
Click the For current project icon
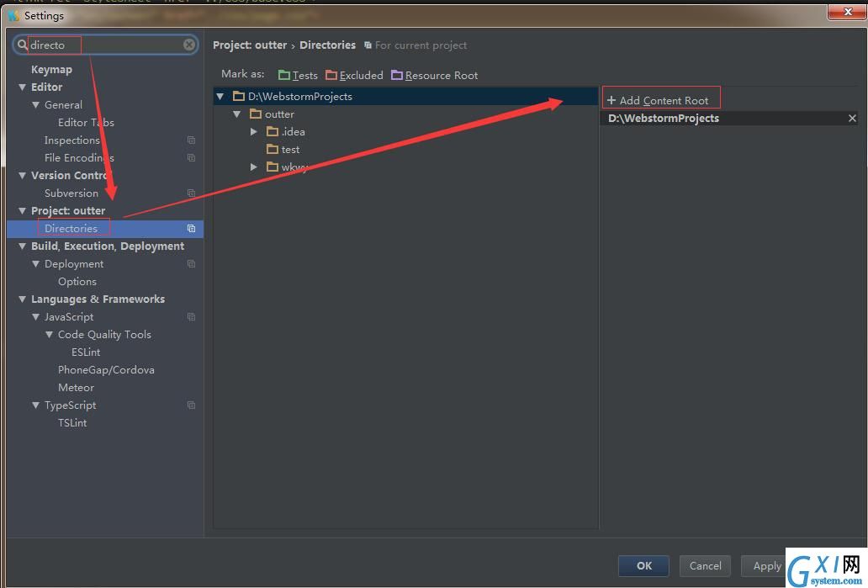pos(368,45)
